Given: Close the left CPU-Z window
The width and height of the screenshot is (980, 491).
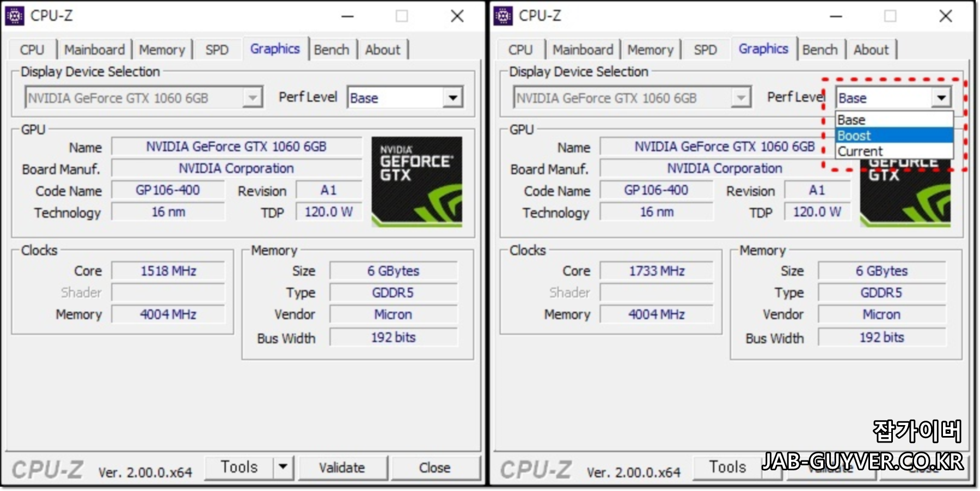Looking at the screenshot, I should [457, 16].
